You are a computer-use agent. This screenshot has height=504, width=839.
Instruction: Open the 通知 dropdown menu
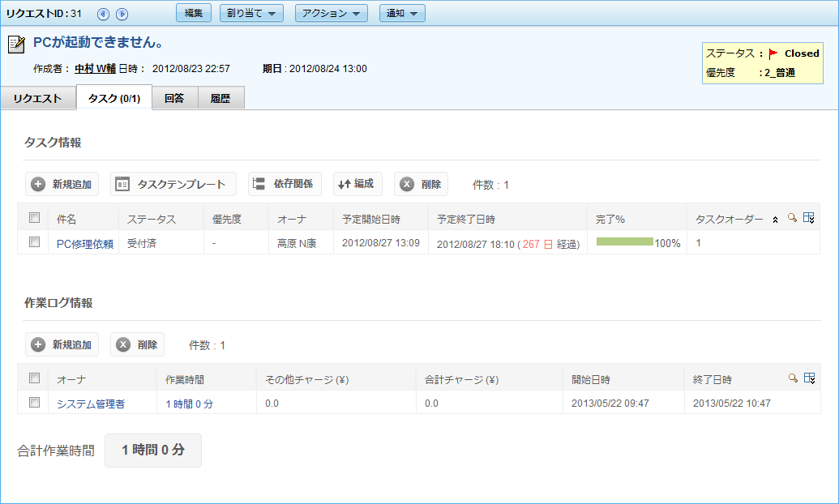coord(402,13)
